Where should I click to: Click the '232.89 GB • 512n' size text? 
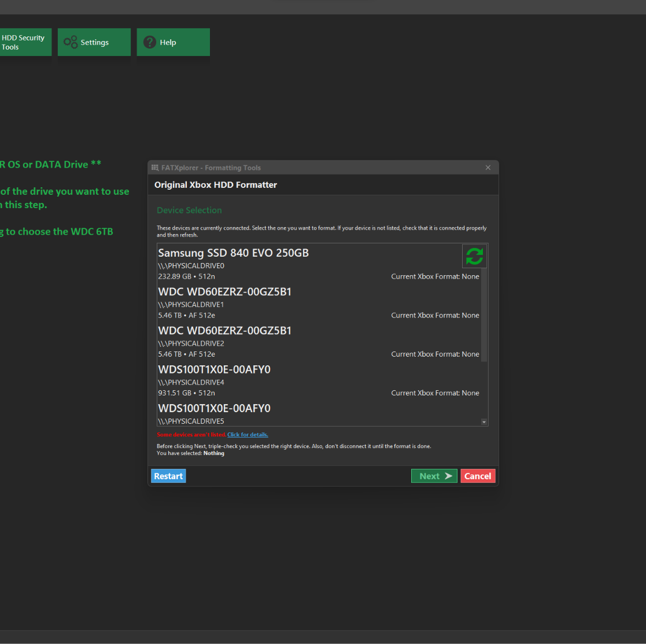pos(186,276)
